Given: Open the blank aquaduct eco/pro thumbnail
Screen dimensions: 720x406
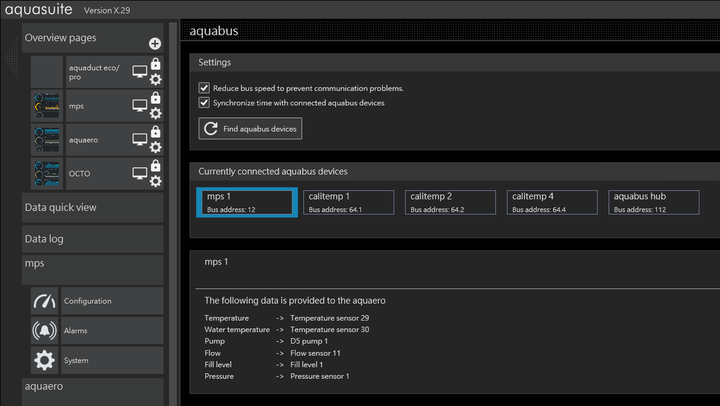Looking at the screenshot, I should [x=47, y=72].
